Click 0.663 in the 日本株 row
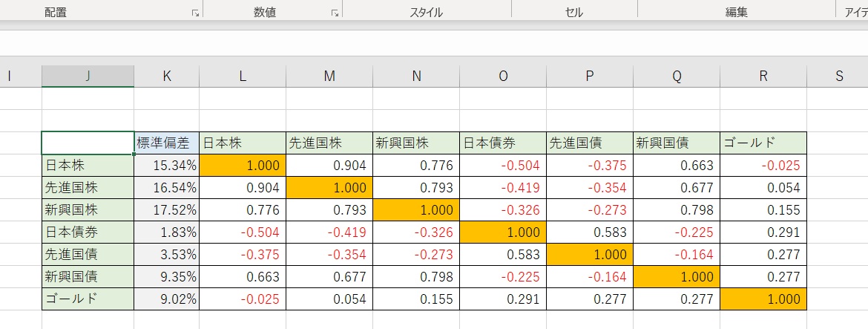This screenshot has width=868, height=329. point(677,165)
